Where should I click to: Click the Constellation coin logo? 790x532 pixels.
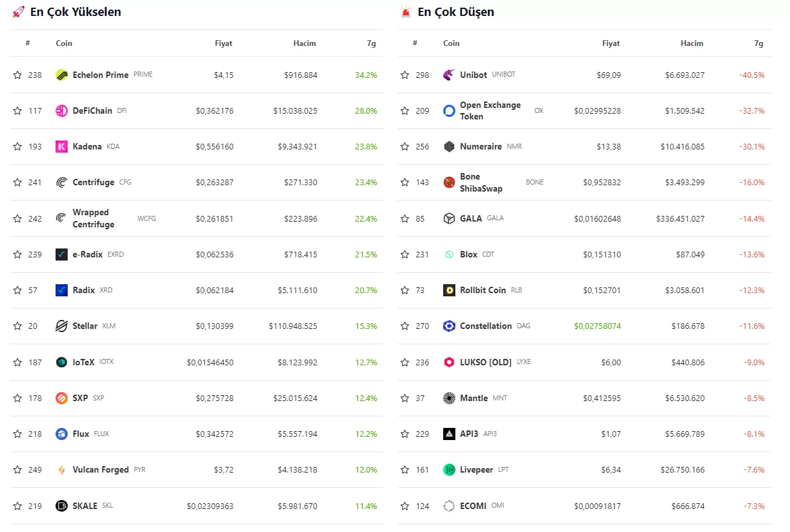point(449,326)
